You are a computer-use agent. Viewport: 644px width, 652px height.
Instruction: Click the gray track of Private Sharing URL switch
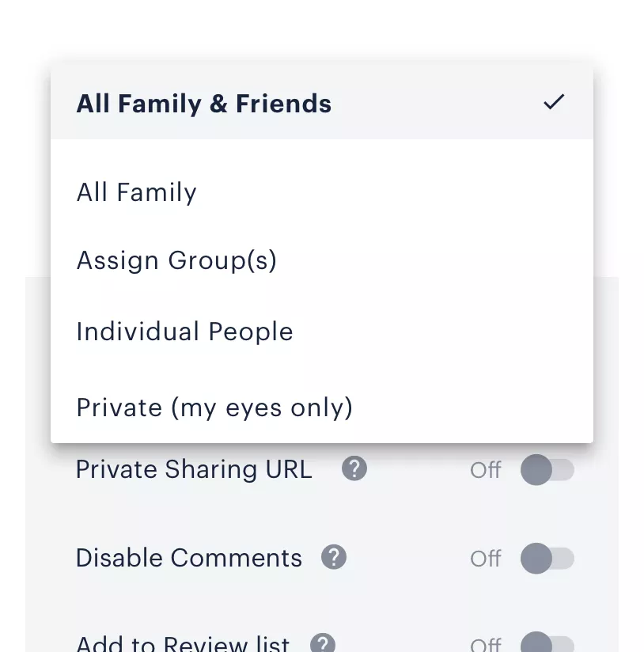(564, 470)
